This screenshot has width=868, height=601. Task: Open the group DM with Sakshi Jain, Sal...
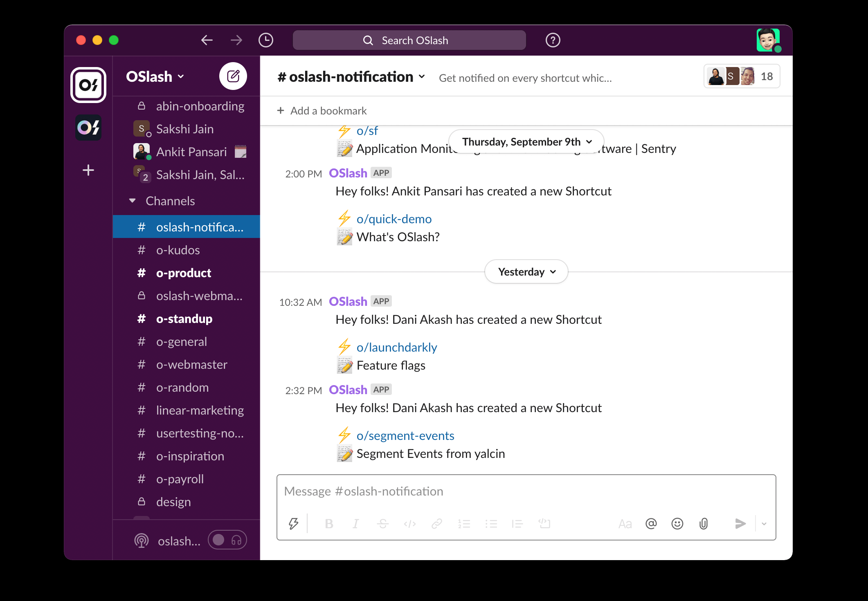(187, 175)
